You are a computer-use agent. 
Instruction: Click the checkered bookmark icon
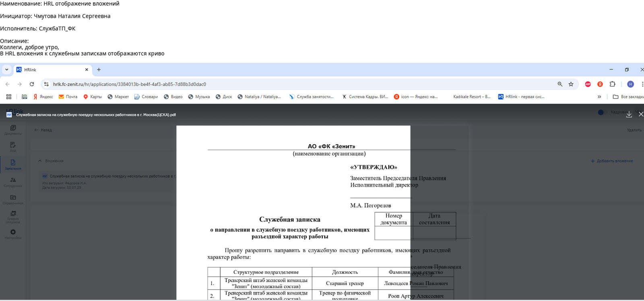click(25, 97)
